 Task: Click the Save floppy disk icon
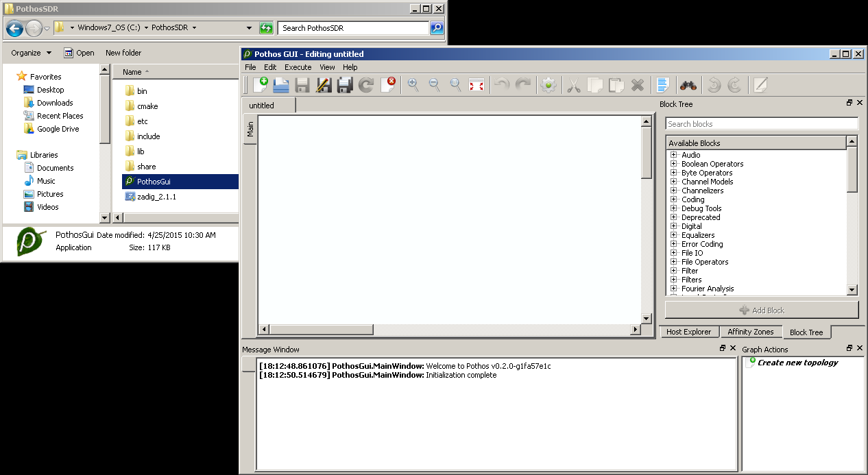(303, 85)
